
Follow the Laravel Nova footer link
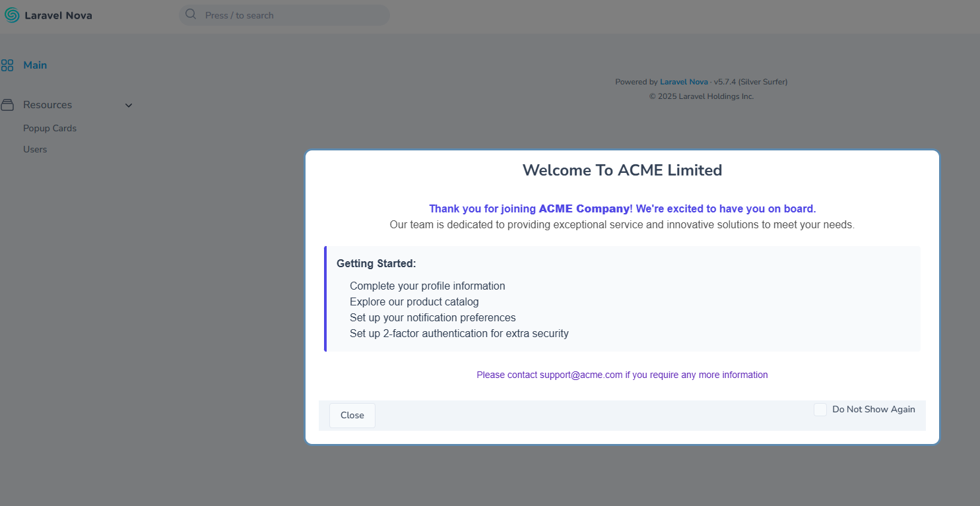click(x=684, y=82)
